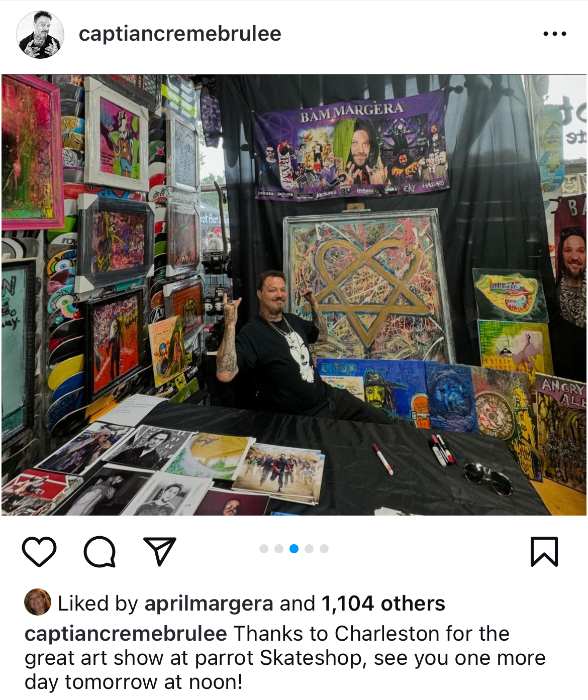Tap the gold heartagram painting in photo
The width and height of the screenshot is (588, 700).
click(369, 286)
